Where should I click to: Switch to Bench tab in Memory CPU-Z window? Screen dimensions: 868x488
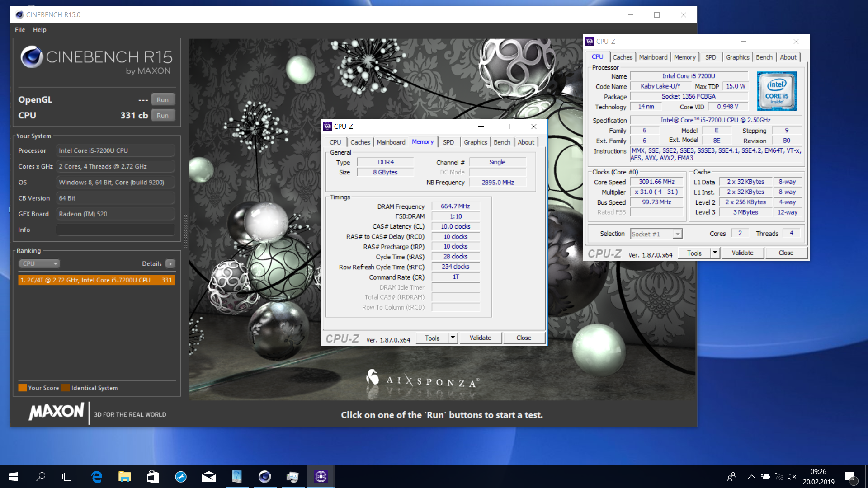502,142
